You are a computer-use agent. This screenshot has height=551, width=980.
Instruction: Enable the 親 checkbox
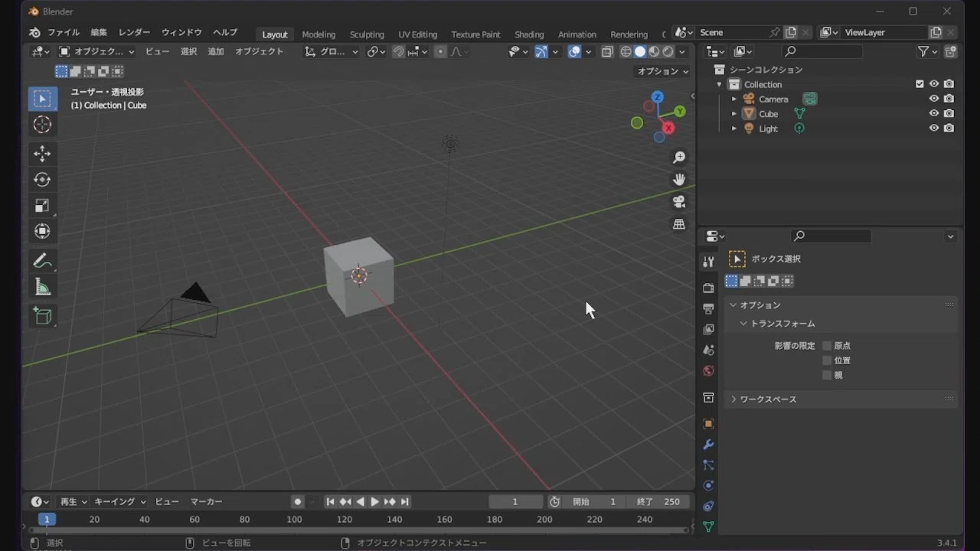tap(827, 375)
